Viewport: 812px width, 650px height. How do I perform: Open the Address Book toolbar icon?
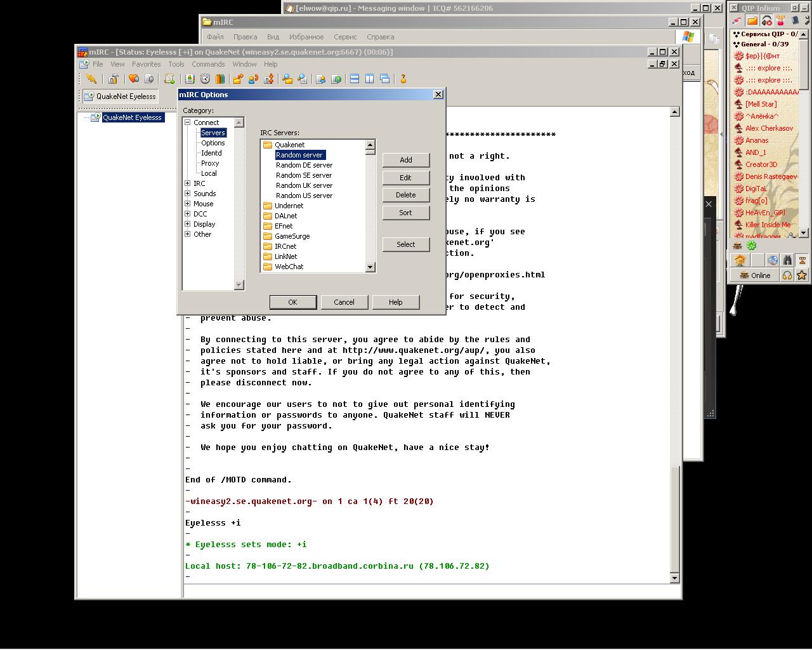click(189, 79)
